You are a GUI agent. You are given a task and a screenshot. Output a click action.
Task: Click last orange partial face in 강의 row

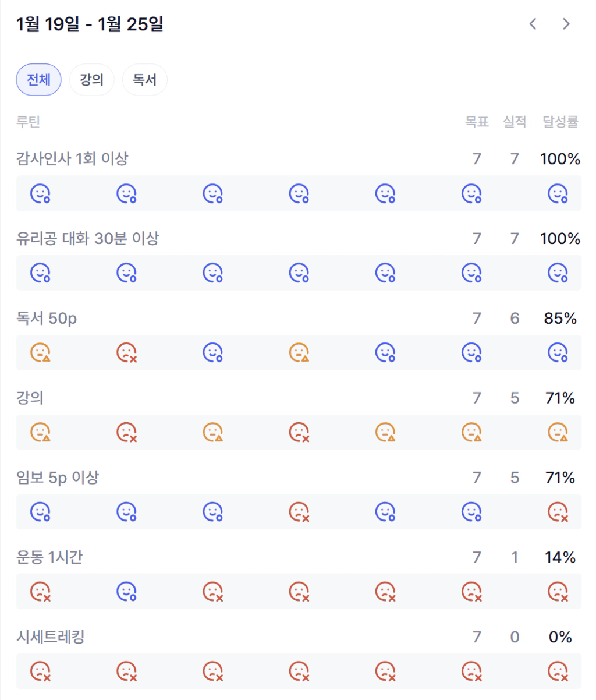tap(558, 433)
